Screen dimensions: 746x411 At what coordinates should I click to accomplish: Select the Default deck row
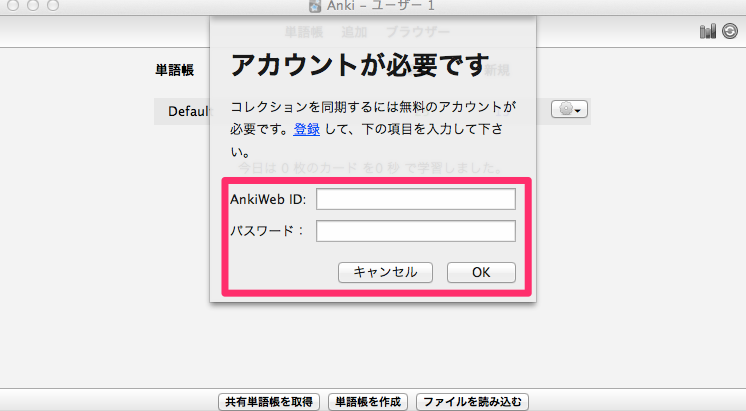tap(372, 111)
